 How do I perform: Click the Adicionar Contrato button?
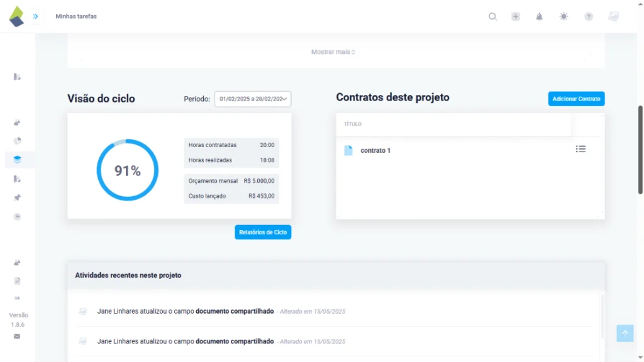(x=576, y=99)
